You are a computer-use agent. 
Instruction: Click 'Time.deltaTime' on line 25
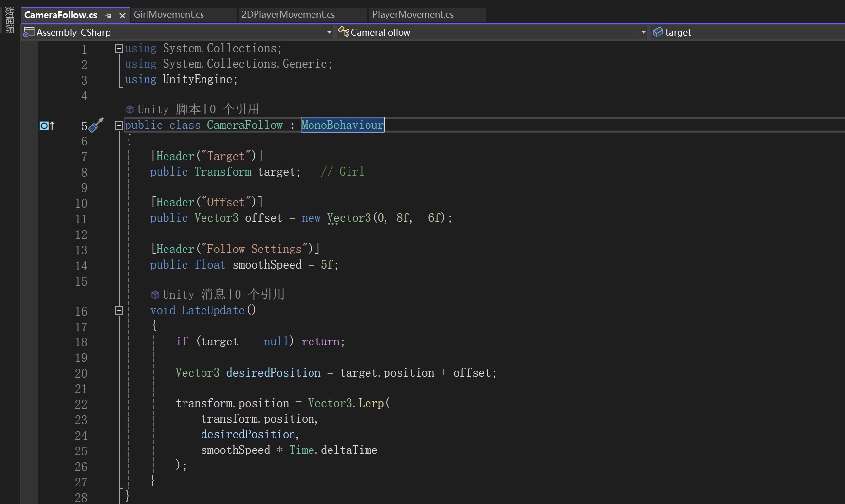(333, 450)
